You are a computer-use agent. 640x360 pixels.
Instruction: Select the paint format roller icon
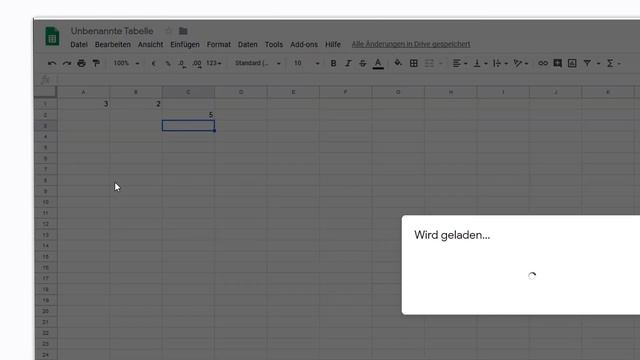click(x=96, y=63)
